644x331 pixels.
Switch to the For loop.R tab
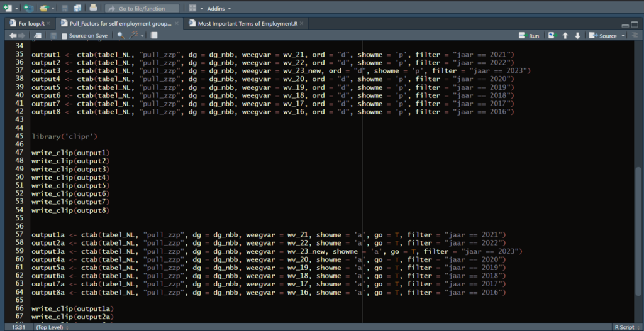(x=28, y=23)
